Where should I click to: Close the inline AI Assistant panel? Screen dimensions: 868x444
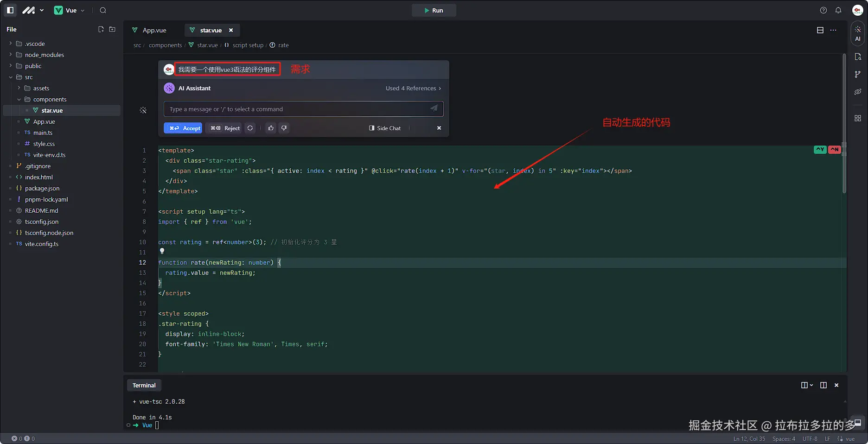[439, 128]
